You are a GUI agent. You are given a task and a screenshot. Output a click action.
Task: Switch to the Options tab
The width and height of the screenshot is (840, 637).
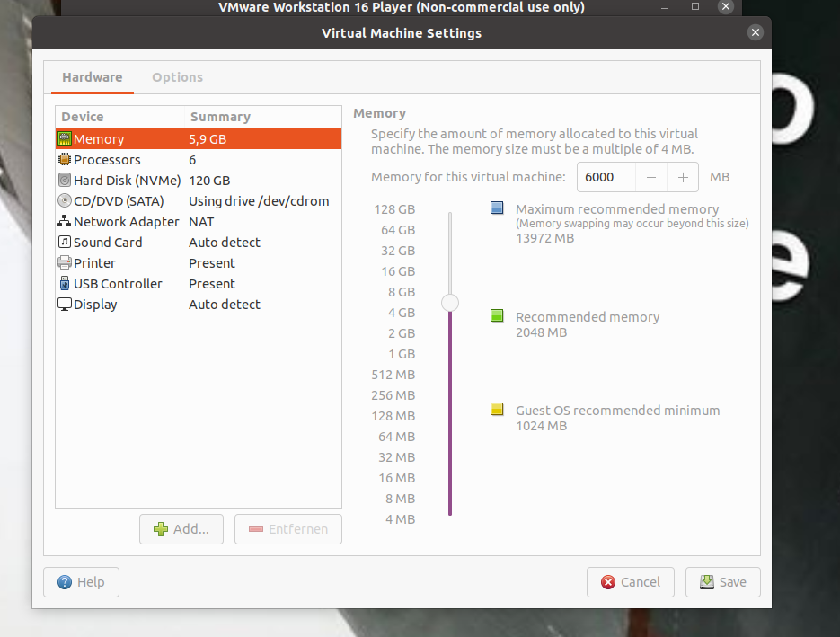click(177, 77)
